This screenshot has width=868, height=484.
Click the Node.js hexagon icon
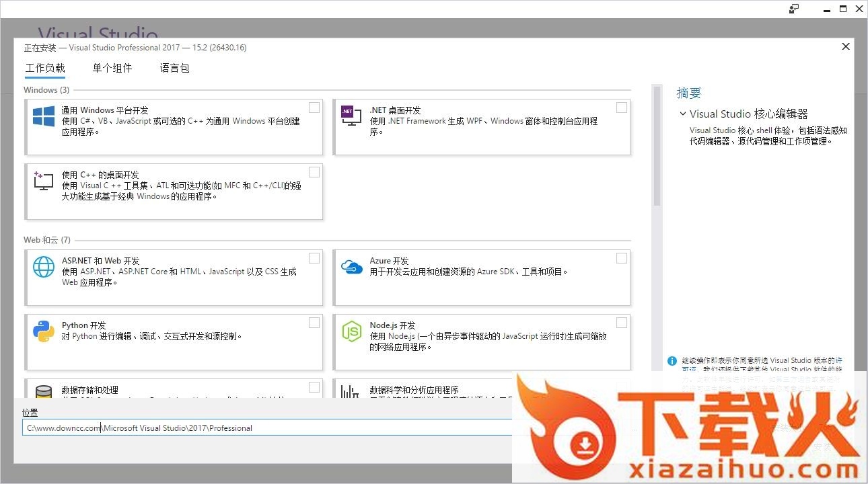pyautogui.click(x=351, y=331)
